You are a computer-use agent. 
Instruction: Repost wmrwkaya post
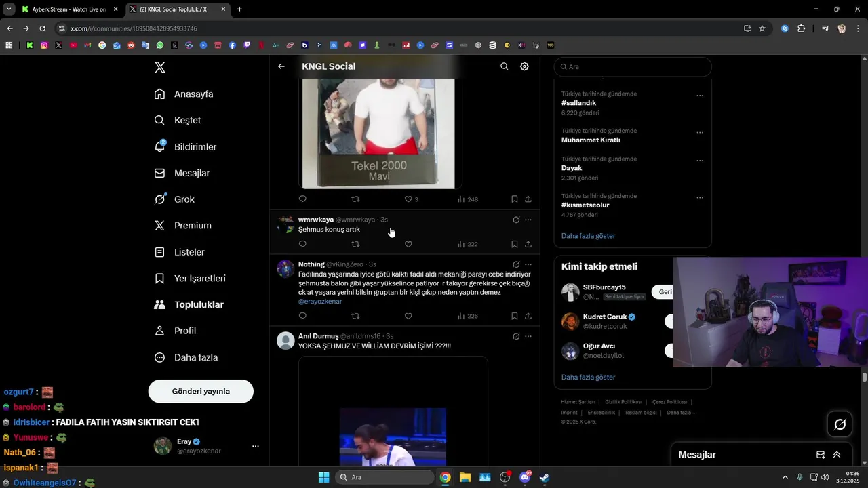[355, 244]
